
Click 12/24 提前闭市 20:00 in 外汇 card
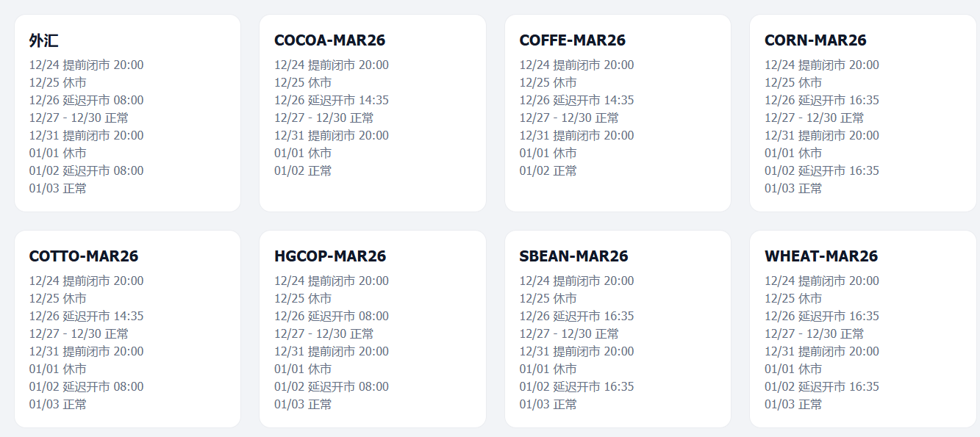(87, 65)
